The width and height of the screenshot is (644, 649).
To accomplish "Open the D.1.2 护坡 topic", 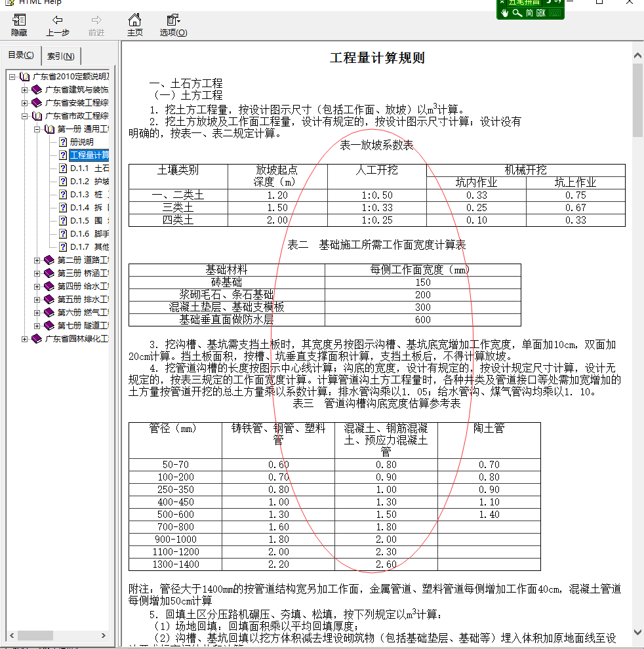I will click(89, 182).
